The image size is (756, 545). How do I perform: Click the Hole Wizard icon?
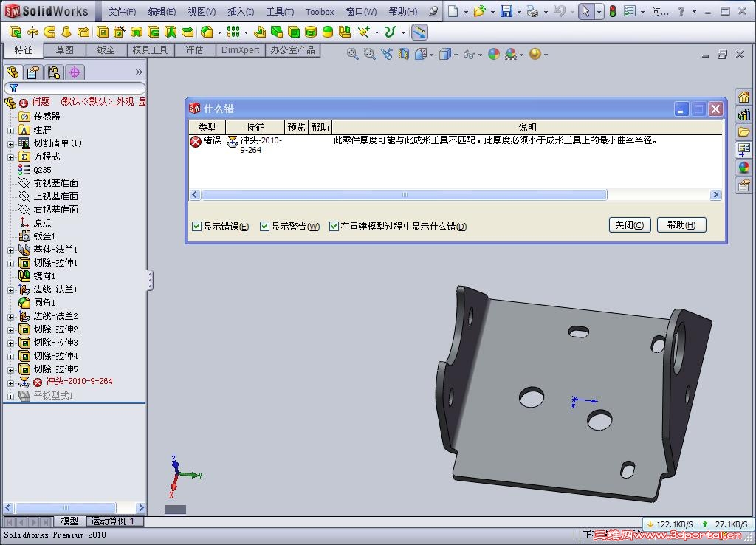[119, 32]
